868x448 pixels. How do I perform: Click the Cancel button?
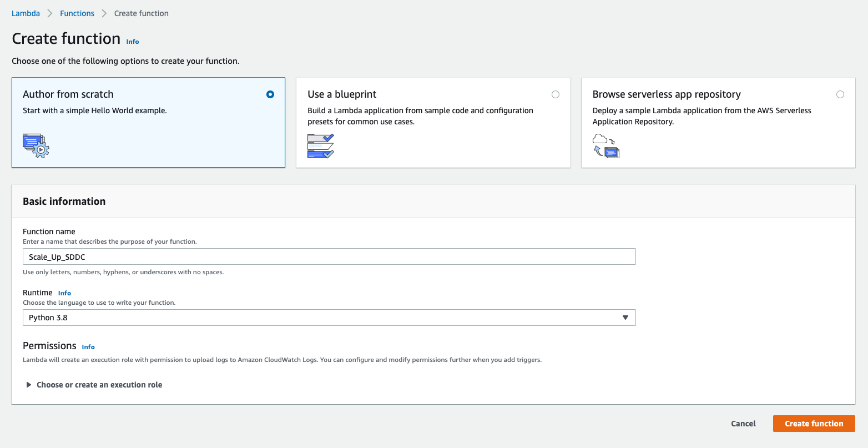[743, 424]
